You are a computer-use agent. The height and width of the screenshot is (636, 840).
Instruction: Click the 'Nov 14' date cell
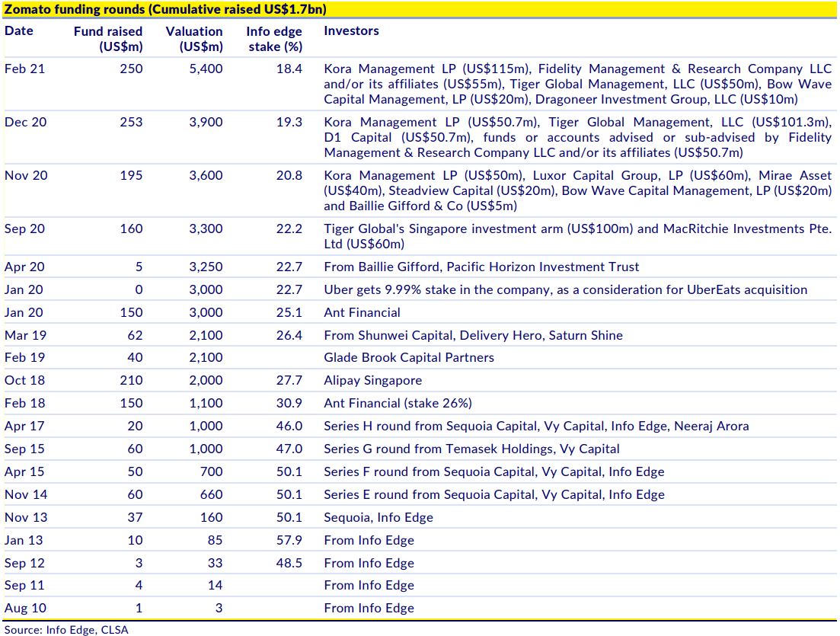tap(26, 494)
